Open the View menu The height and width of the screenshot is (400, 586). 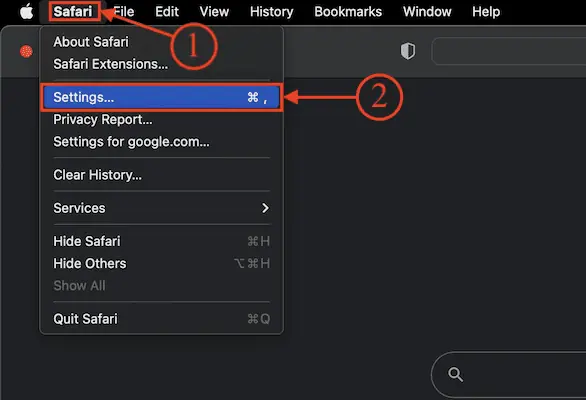pos(214,12)
